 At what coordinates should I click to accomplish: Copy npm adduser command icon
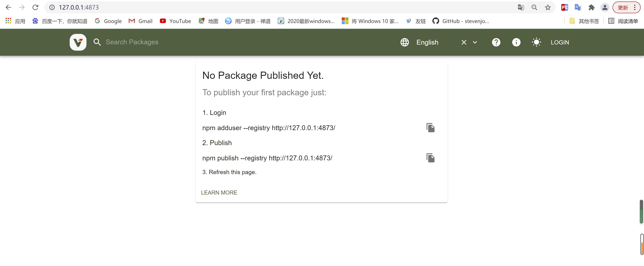tap(430, 128)
